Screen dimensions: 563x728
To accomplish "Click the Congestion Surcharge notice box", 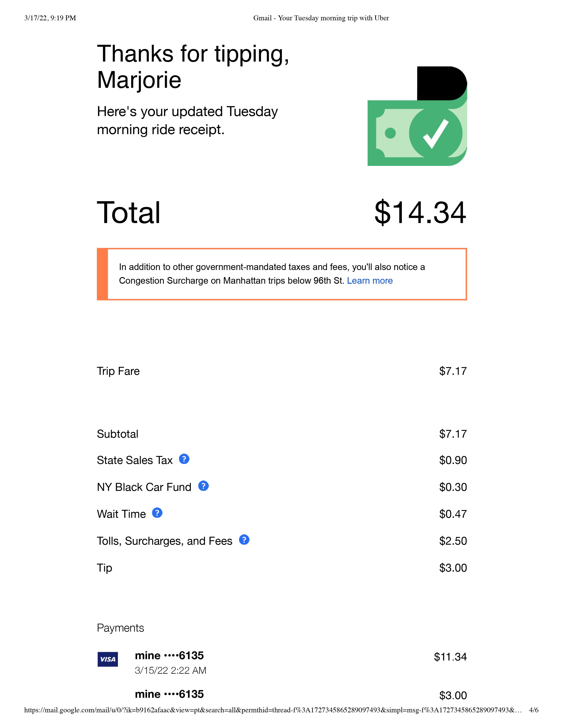I will click(282, 274).
